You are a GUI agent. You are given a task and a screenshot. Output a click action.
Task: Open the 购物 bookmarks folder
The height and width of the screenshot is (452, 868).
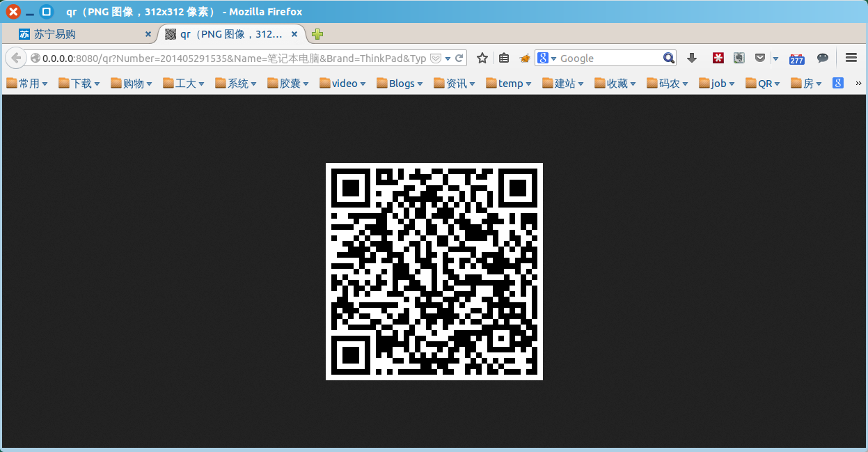132,84
